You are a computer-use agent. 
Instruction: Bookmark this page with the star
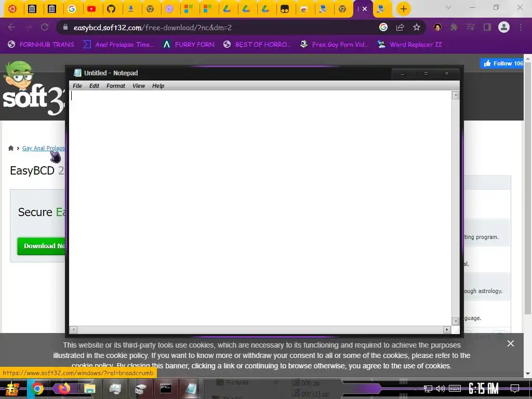click(417, 28)
